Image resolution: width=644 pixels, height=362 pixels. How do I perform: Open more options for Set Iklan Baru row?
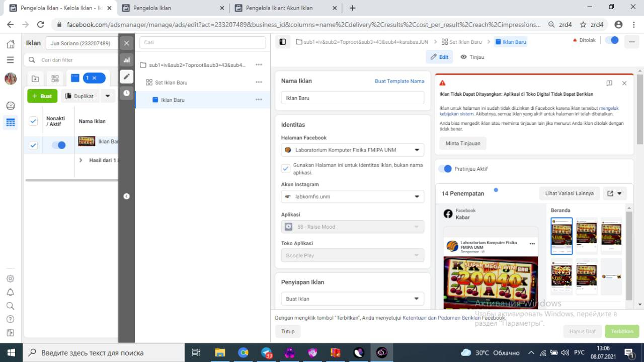(x=259, y=82)
